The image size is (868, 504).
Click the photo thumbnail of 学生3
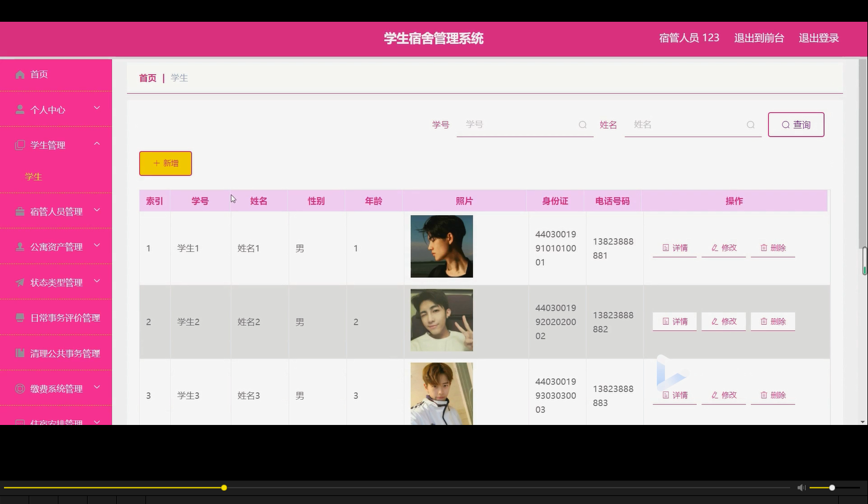(441, 393)
